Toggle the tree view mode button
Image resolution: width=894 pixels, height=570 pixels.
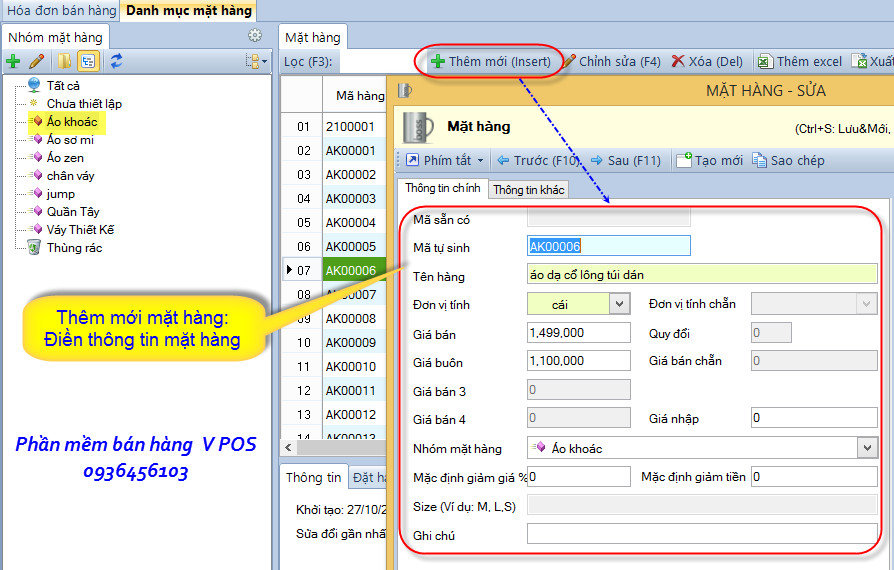tap(88, 62)
